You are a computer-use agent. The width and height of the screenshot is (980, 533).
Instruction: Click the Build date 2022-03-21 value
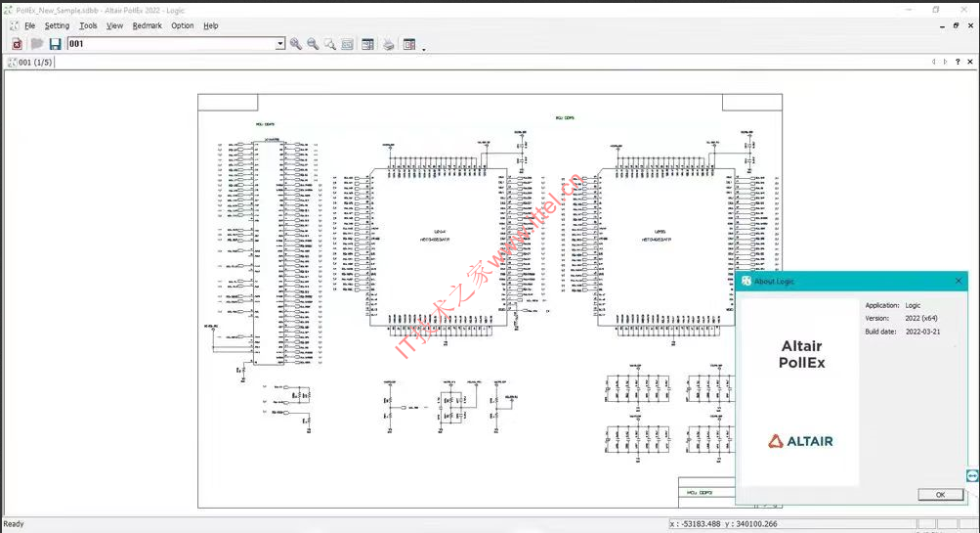tap(923, 332)
